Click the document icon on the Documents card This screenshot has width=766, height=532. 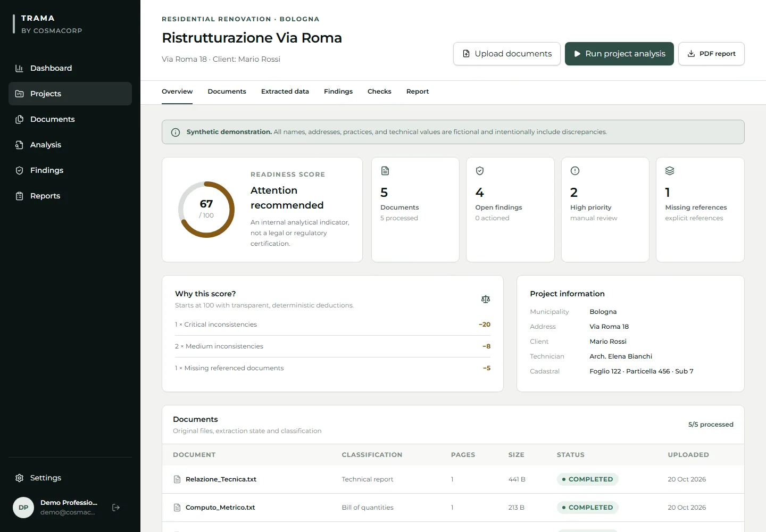coord(385,171)
